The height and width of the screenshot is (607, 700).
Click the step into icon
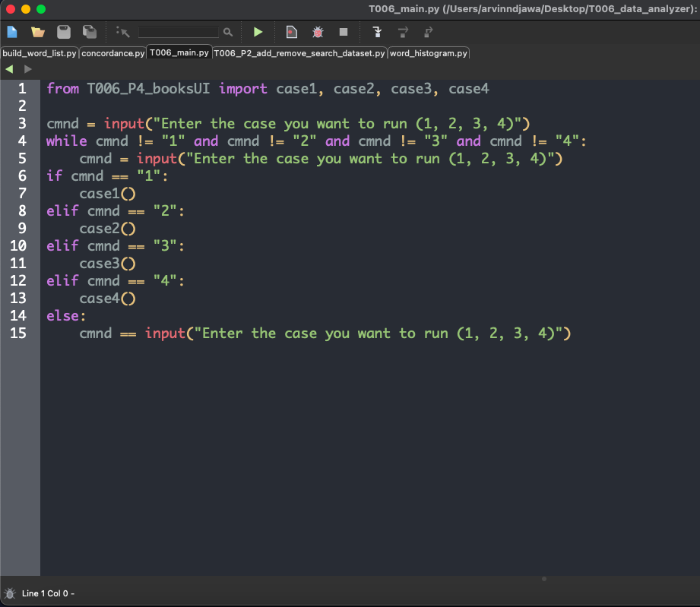377,32
